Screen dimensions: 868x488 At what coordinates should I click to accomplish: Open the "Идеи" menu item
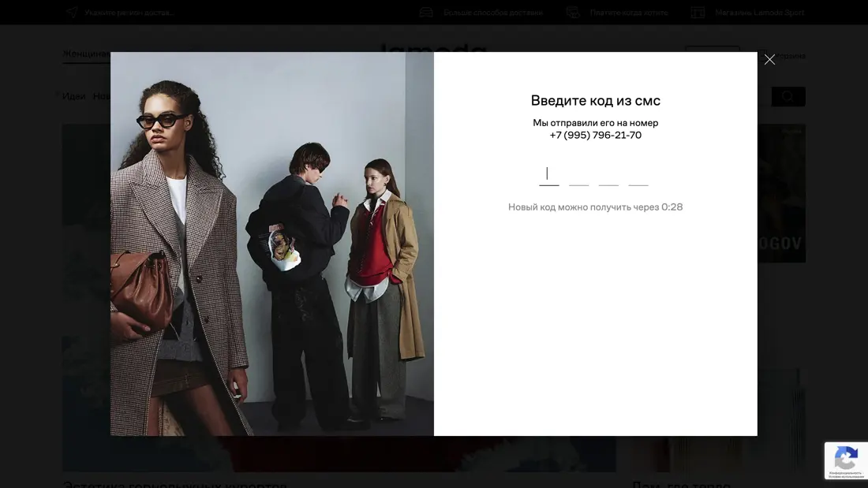[74, 96]
